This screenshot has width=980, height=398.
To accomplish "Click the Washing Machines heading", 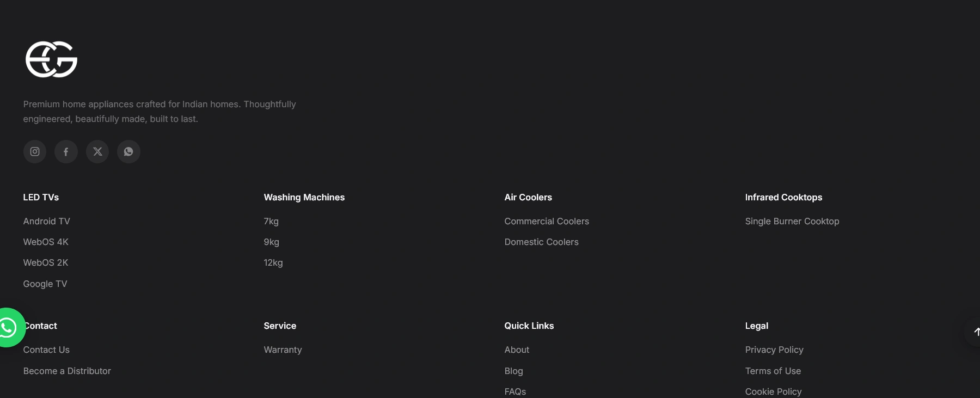I will tap(304, 197).
